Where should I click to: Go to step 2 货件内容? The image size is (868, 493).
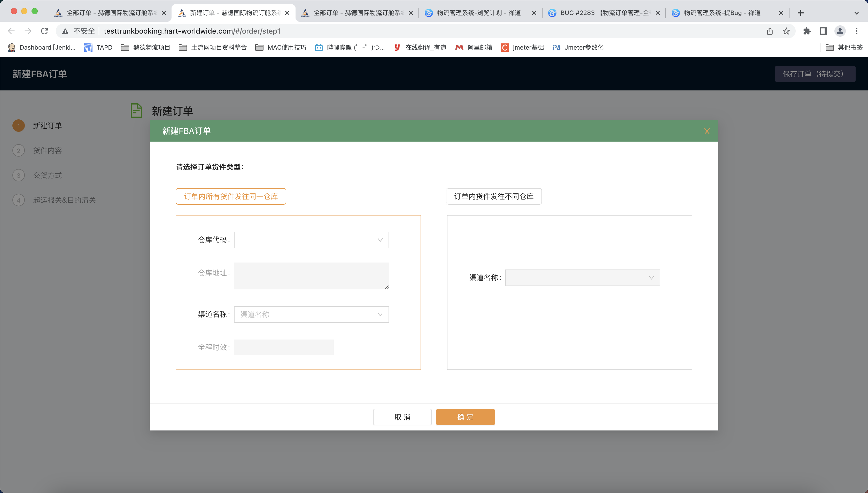(47, 150)
